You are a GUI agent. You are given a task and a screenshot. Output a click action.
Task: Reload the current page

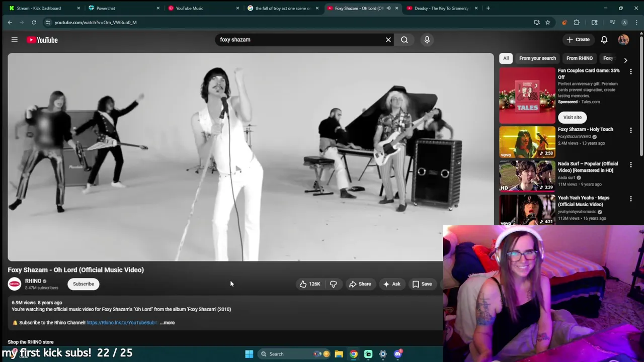click(34, 22)
